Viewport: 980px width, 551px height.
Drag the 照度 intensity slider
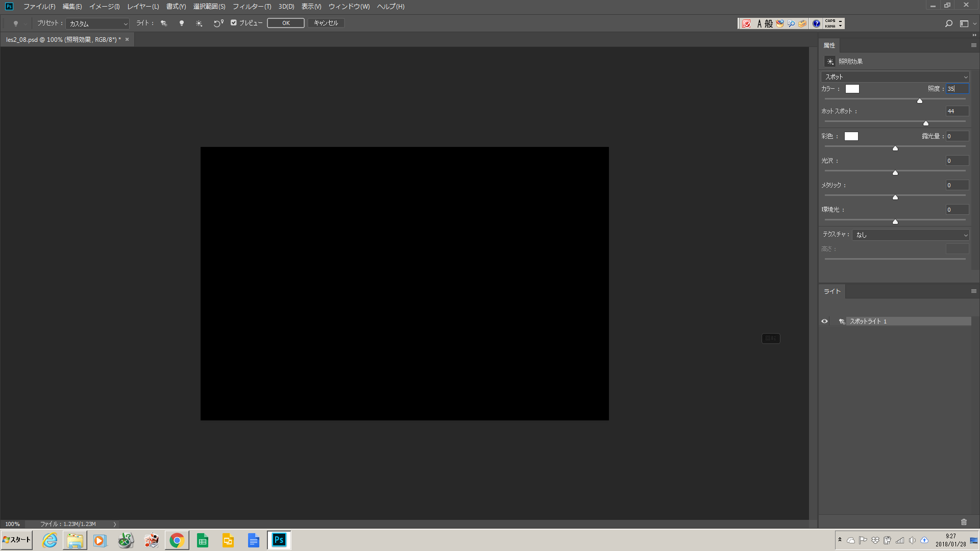pyautogui.click(x=919, y=100)
